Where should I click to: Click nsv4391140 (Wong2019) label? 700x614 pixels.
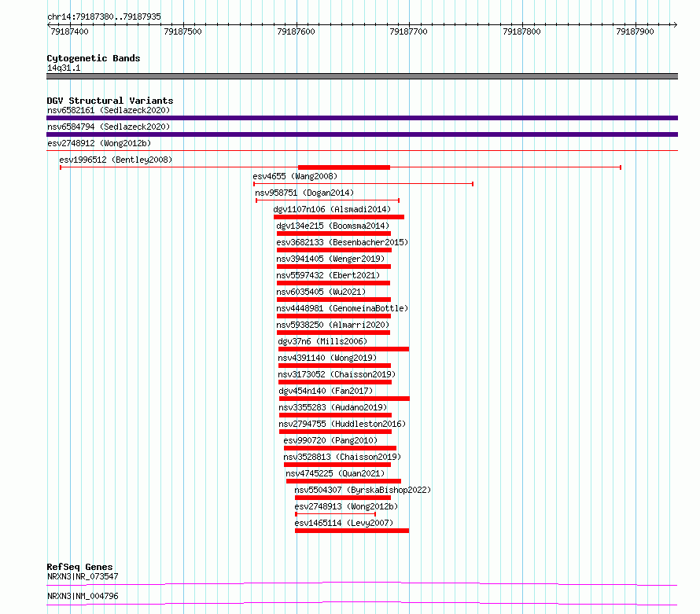click(327, 358)
